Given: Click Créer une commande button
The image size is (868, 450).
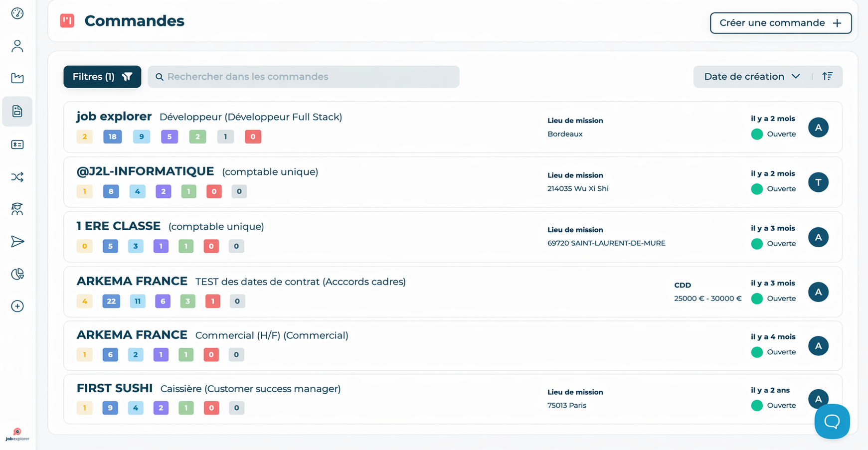Looking at the screenshot, I should pos(781,23).
